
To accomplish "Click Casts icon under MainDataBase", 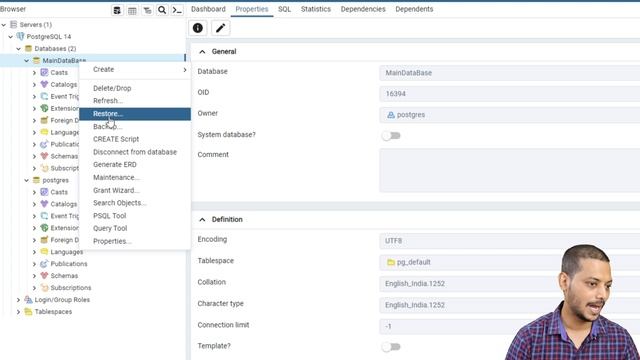I will [44, 72].
